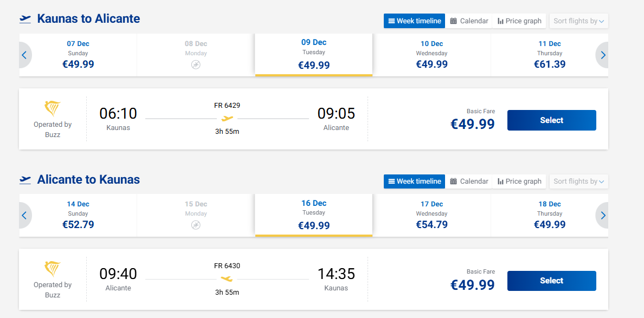Switch the outbound view to Calendar
644x318 pixels.
(469, 21)
